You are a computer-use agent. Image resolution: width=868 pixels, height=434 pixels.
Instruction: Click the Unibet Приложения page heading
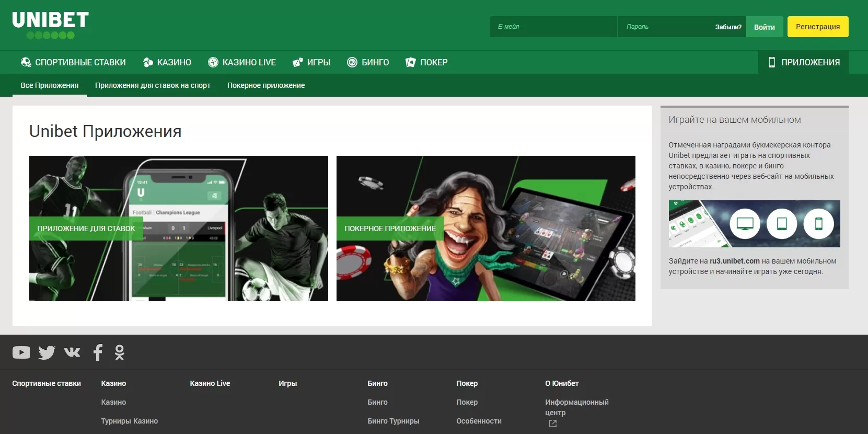click(106, 131)
